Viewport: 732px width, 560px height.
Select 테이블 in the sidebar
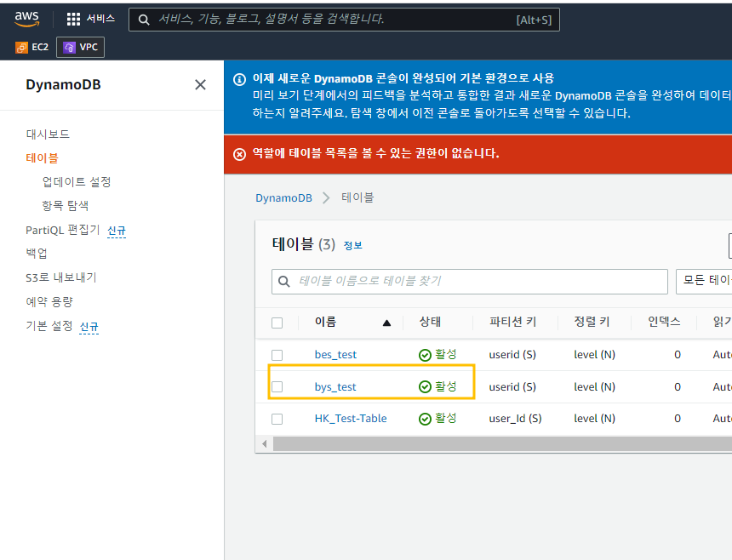42,158
